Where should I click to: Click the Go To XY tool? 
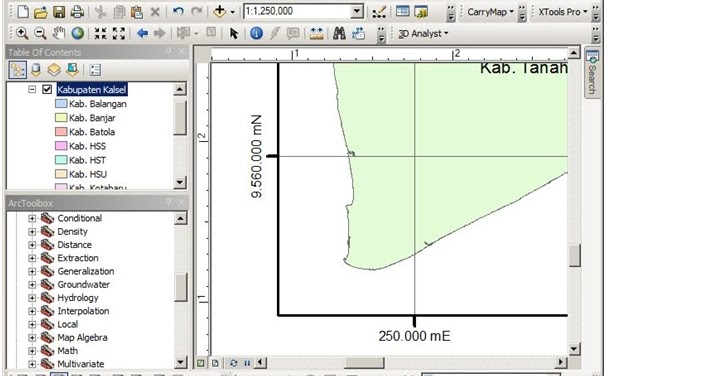point(359,33)
